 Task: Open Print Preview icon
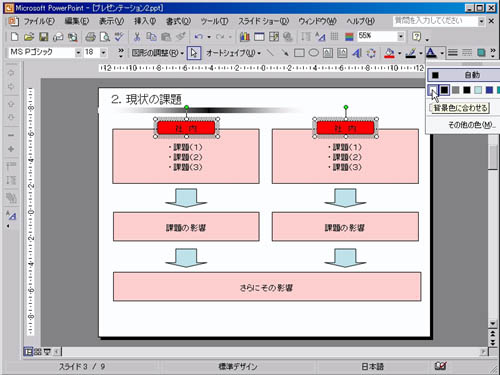pos(105,37)
